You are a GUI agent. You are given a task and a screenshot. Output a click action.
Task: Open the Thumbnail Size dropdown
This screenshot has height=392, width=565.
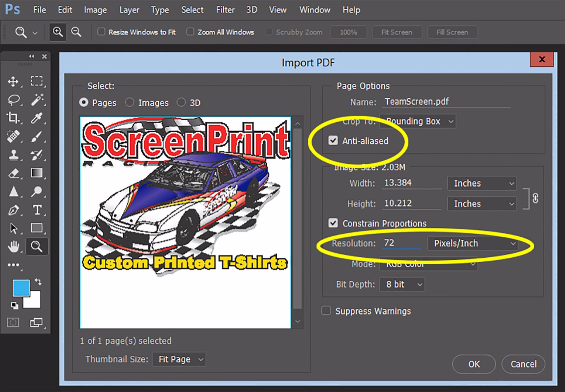pyautogui.click(x=179, y=359)
